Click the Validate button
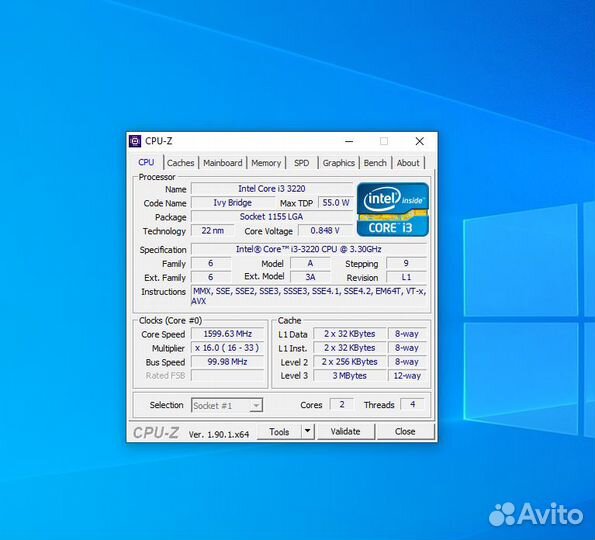Image resolution: width=595 pixels, height=540 pixels. 345,431
